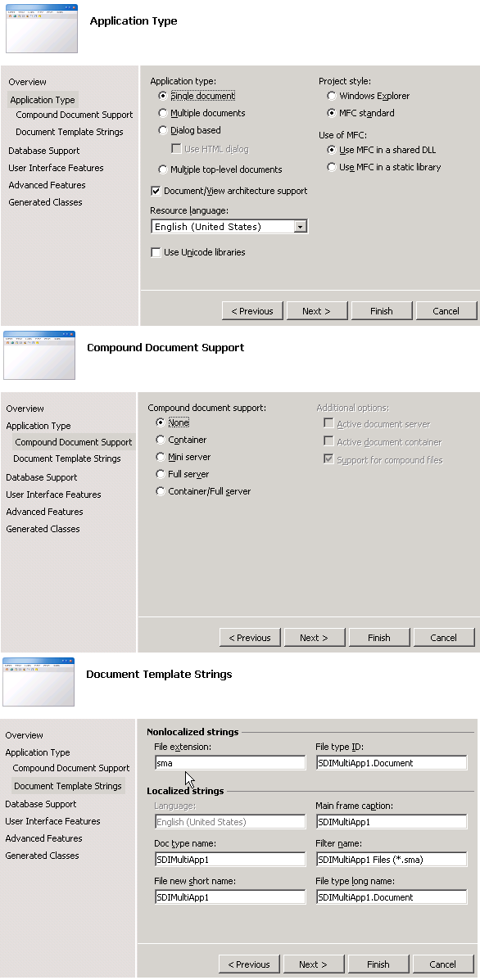Viewport: 480px width, 980px height.
Task: Go to Generated Classes in Compound Document sidebar
Action: tap(43, 529)
